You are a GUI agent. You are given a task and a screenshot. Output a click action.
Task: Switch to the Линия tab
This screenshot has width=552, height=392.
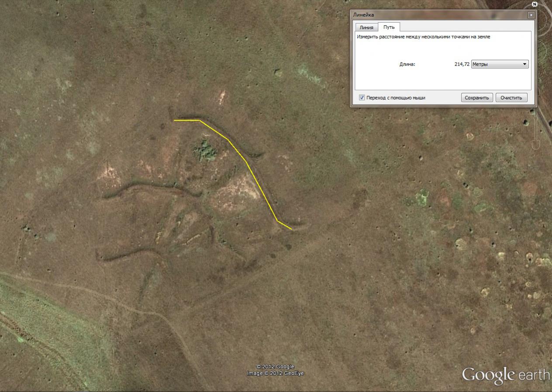click(366, 27)
